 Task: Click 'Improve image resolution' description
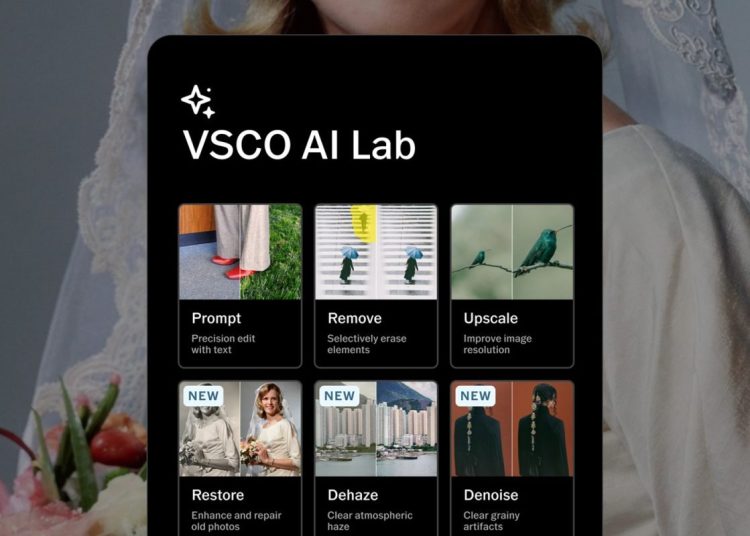[497, 344]
